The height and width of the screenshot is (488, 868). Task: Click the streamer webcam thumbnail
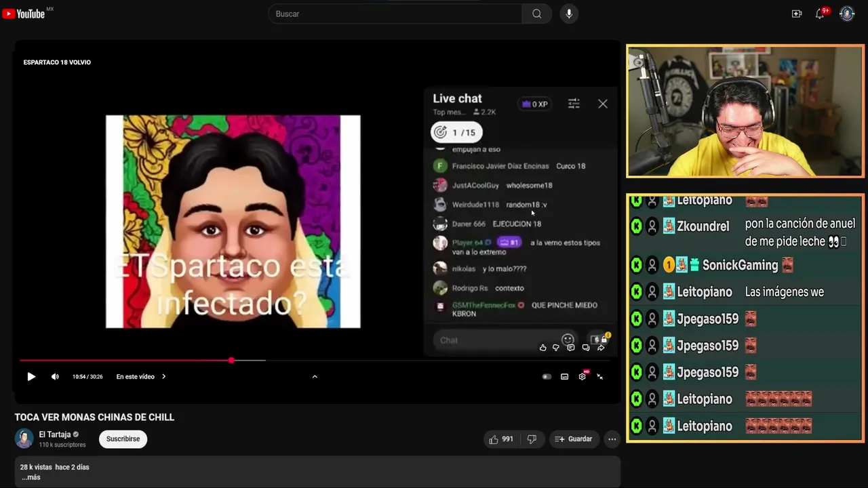coord(745,111)
